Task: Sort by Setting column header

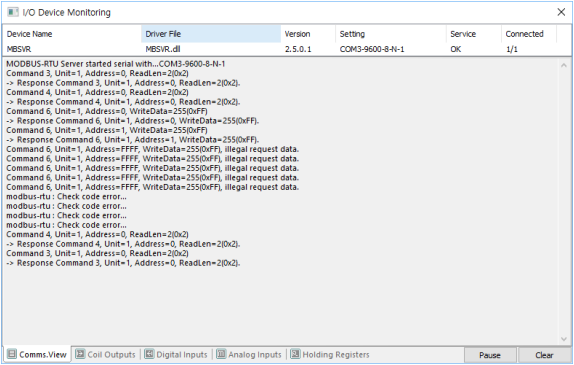Action: 391,34
